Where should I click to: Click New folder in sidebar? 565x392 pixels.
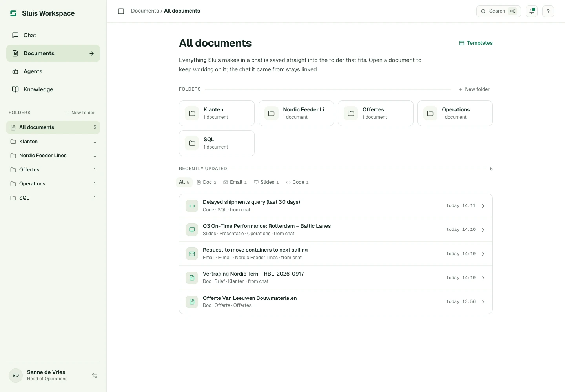pos(80,113)
